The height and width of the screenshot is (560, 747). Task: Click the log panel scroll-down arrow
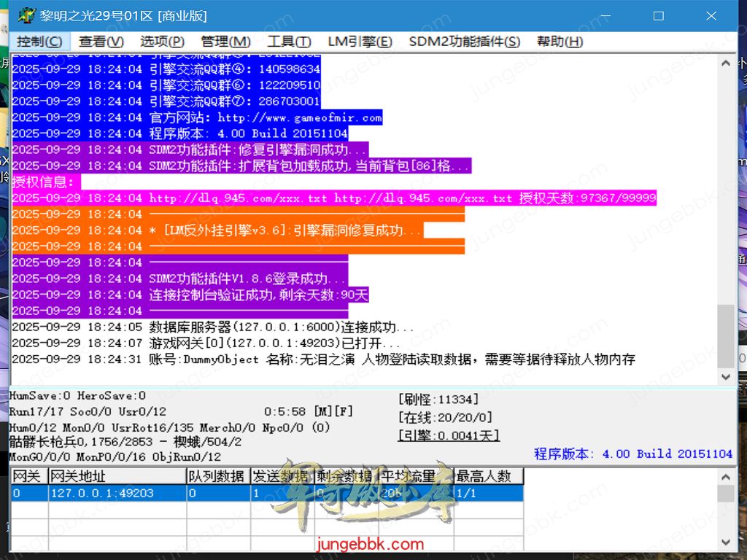(726, 377)
